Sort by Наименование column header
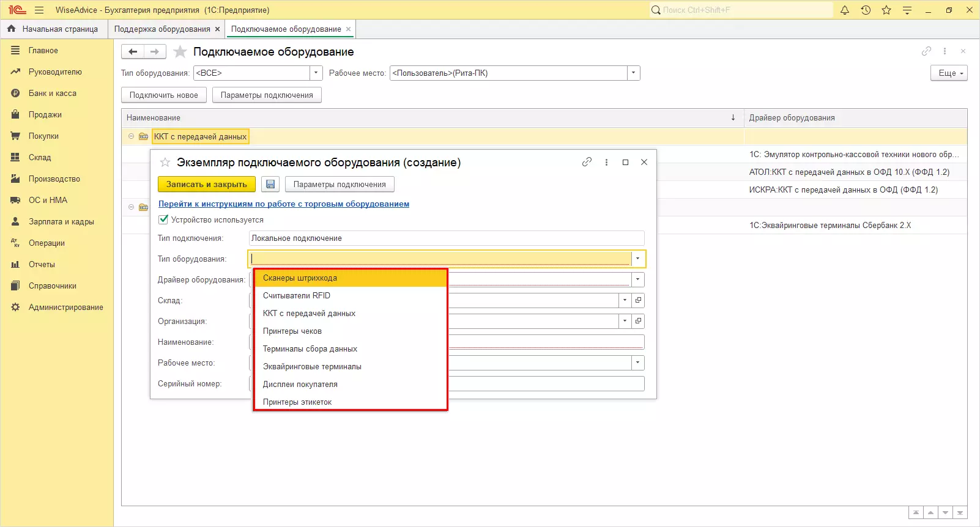Screen dimensions: 980x527 (432, 117)
